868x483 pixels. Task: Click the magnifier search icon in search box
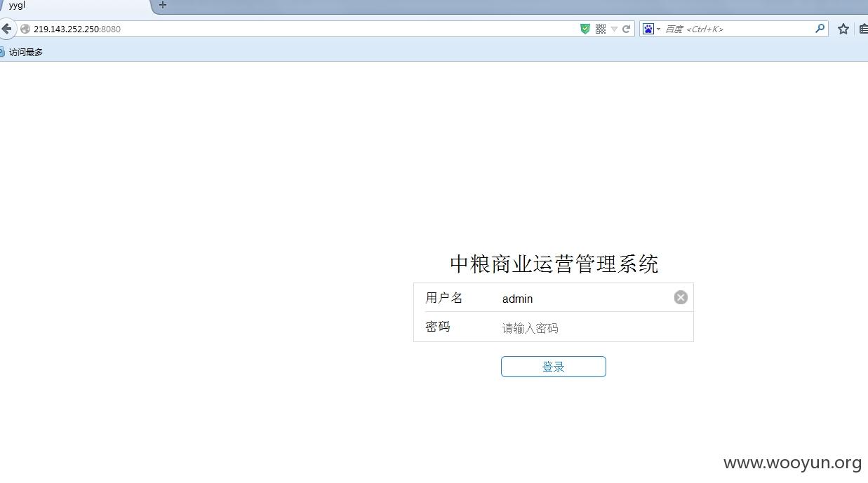click(x=820, y=29)
